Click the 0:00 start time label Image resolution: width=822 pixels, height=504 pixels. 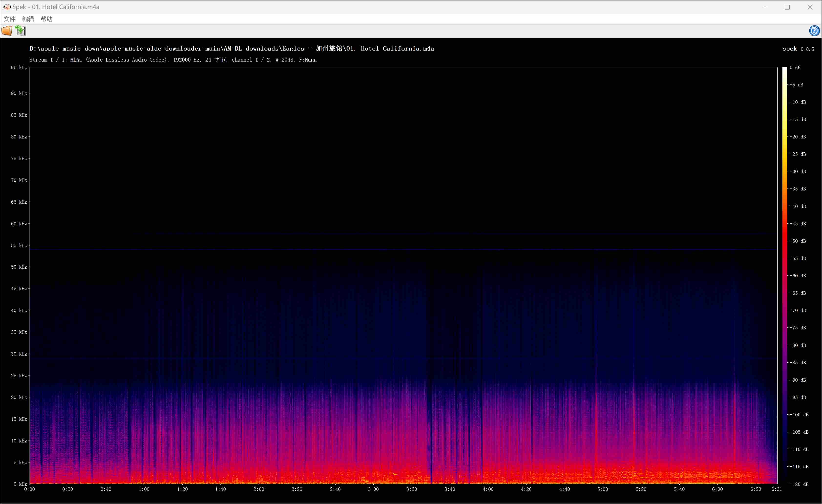[x=29, y=489]
